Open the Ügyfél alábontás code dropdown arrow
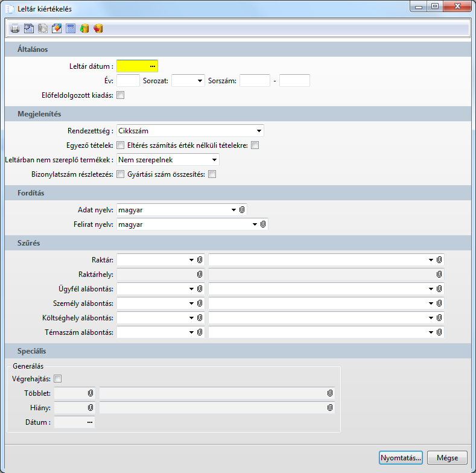476x473 pixels. click(x=191, y=289)
